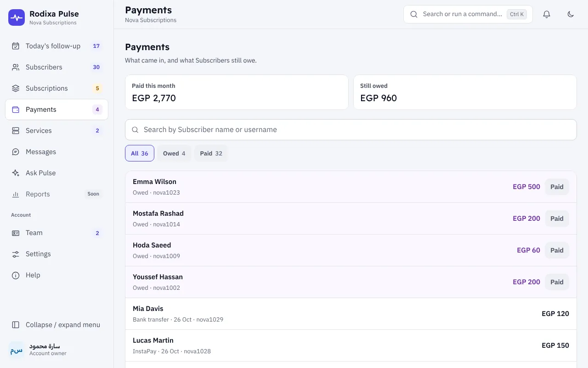Image resolution: width=588 pixels, height=368 pixels.
Task: Go to Settings page
Action: [57, 254]
